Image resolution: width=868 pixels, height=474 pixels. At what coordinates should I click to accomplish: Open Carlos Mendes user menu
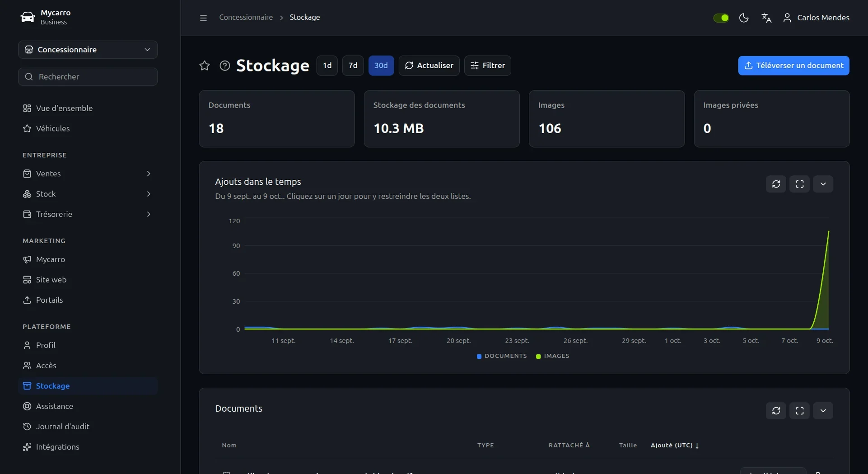click(x=816, y=18)
